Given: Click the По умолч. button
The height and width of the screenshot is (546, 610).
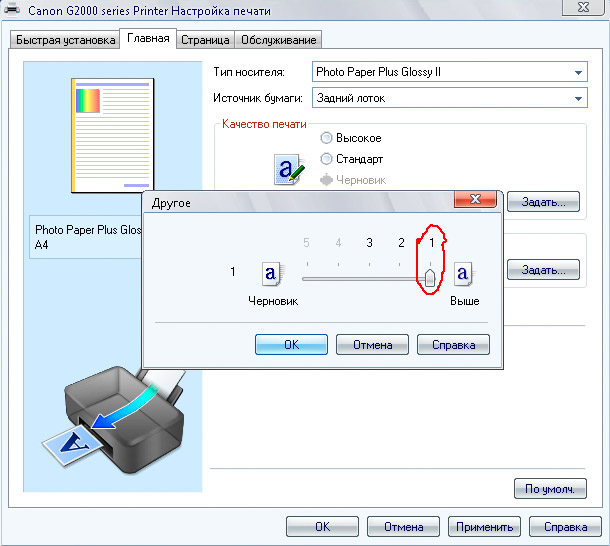Looking at the screenshot, I should point(550,489).
